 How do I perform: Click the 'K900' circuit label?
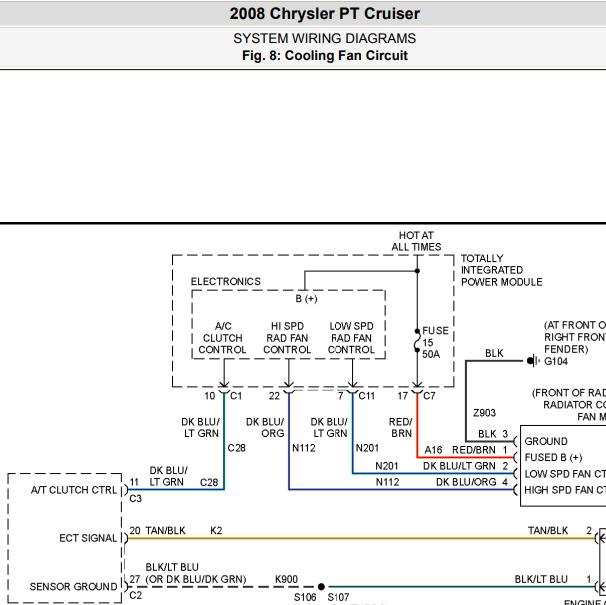coord(286,579)
